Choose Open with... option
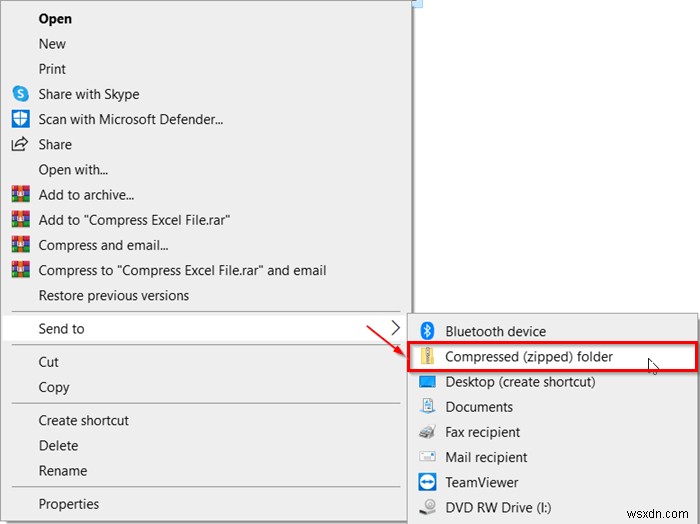The width and height of the screenshot is (700, 524). click(207, 170)
